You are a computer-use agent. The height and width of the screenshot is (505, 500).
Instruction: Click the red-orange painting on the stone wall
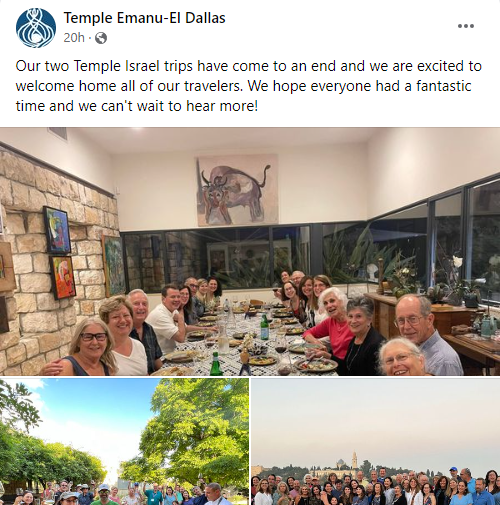(x=63, y=278)
